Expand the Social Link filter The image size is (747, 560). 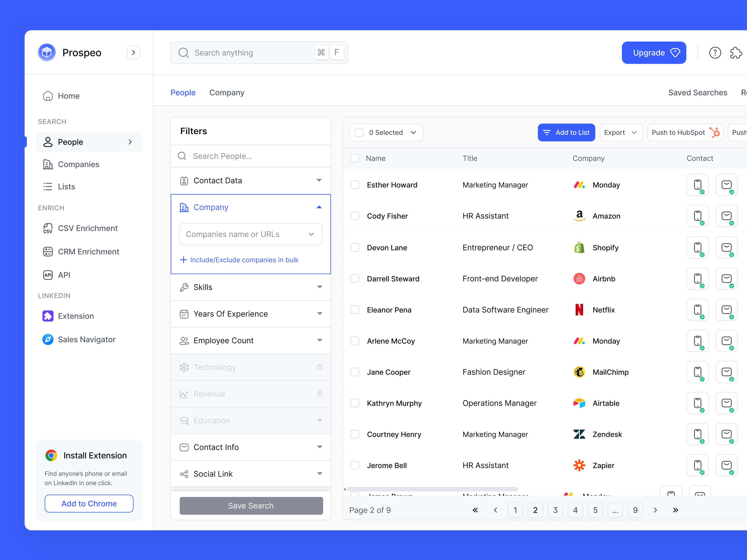coord(251,474)
